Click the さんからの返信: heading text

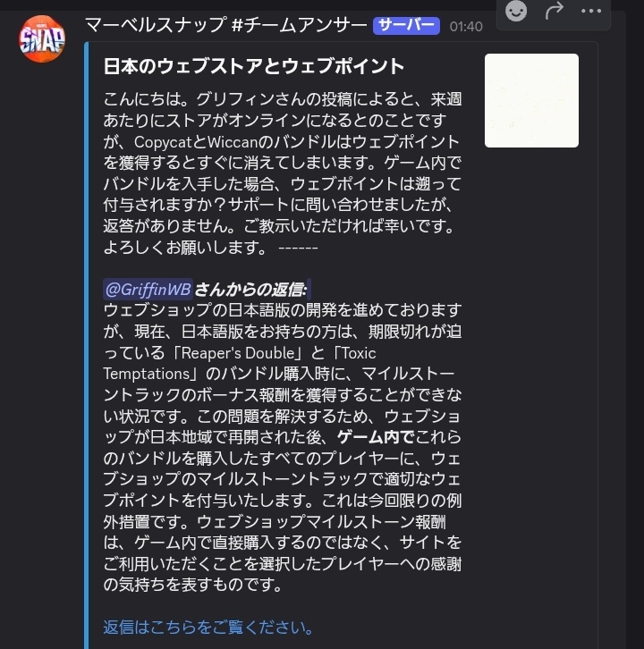coord(251,290)
